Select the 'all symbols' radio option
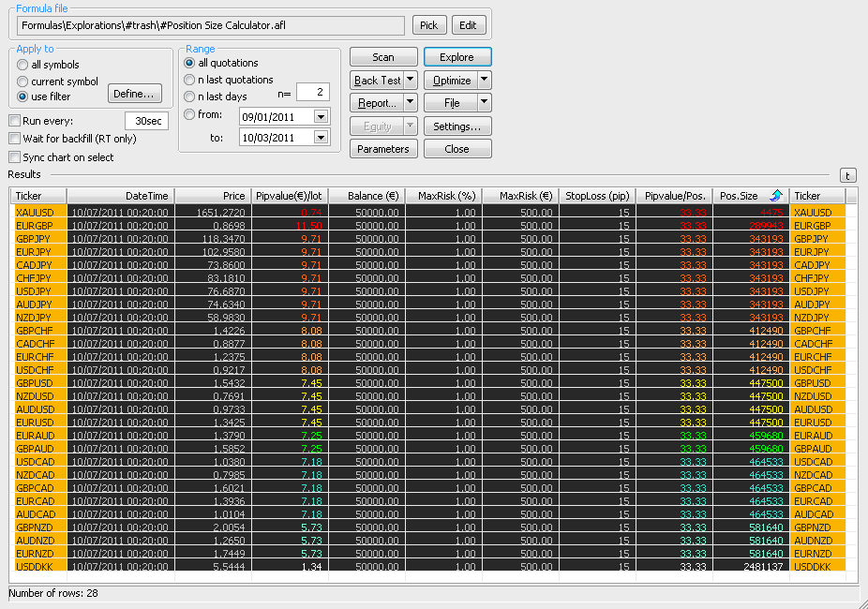Viewport: 868px width, 609px height. pos(23,65)
